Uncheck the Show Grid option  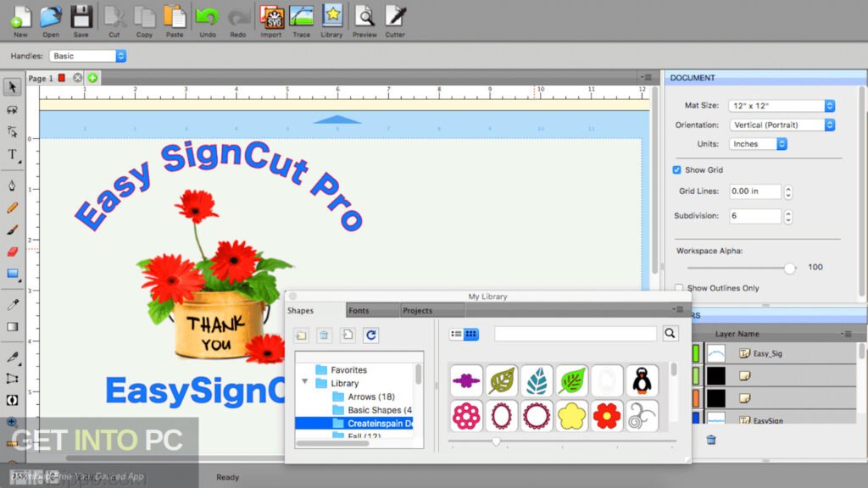pos(676,169)
